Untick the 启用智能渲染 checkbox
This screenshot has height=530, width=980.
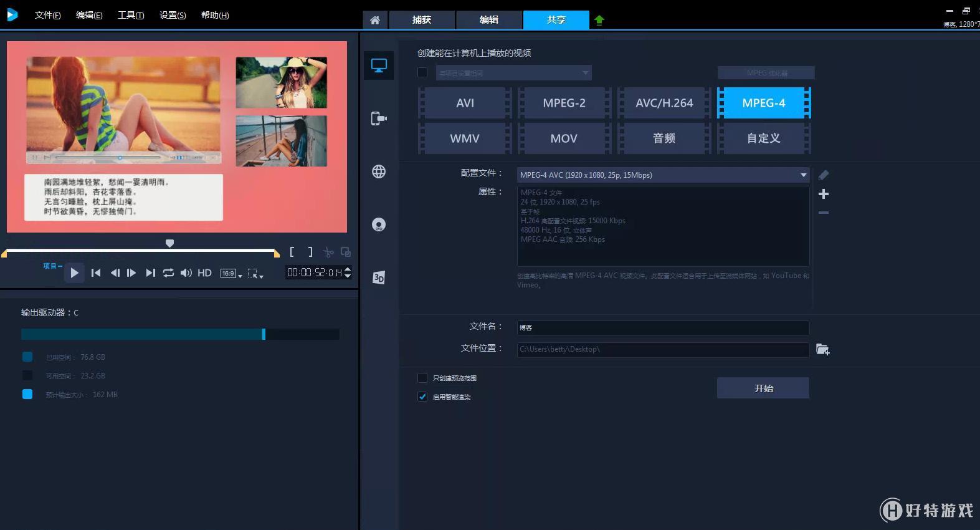422,397
